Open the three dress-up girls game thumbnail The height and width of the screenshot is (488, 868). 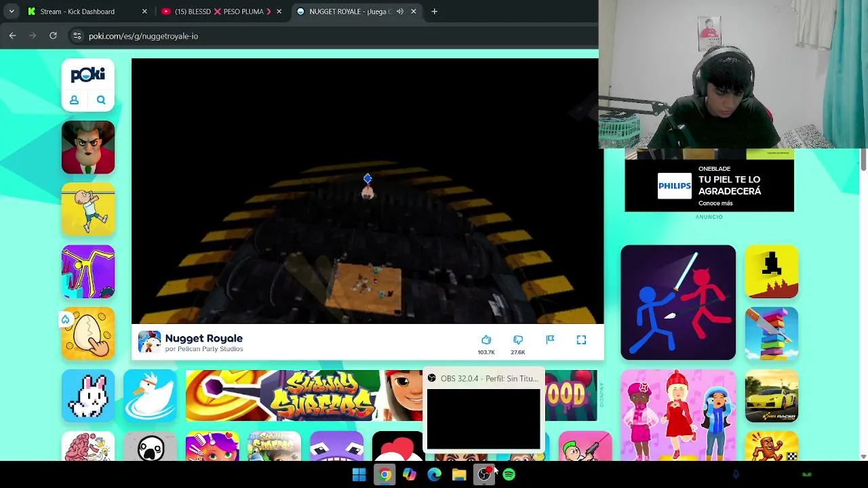678,415
